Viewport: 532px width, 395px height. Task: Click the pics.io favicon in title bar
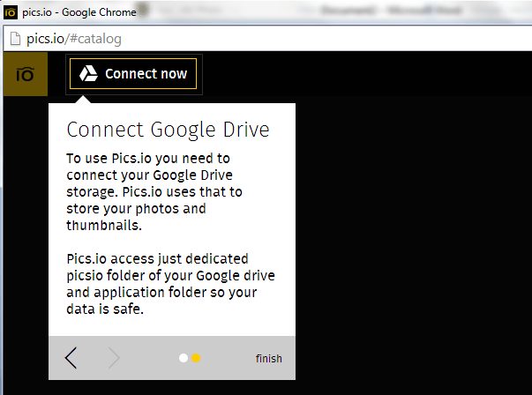tap(11, 12)
